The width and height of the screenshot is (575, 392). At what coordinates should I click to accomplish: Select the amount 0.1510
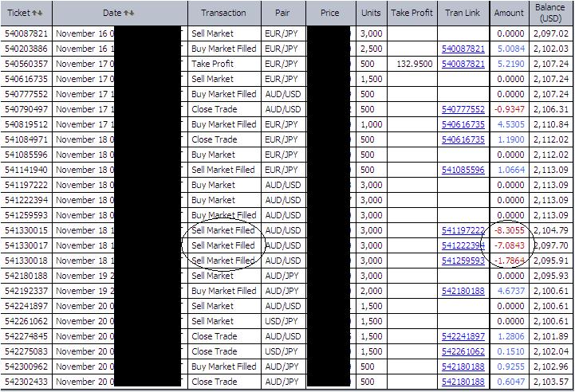pyautogui.click(x=511, y=351)
